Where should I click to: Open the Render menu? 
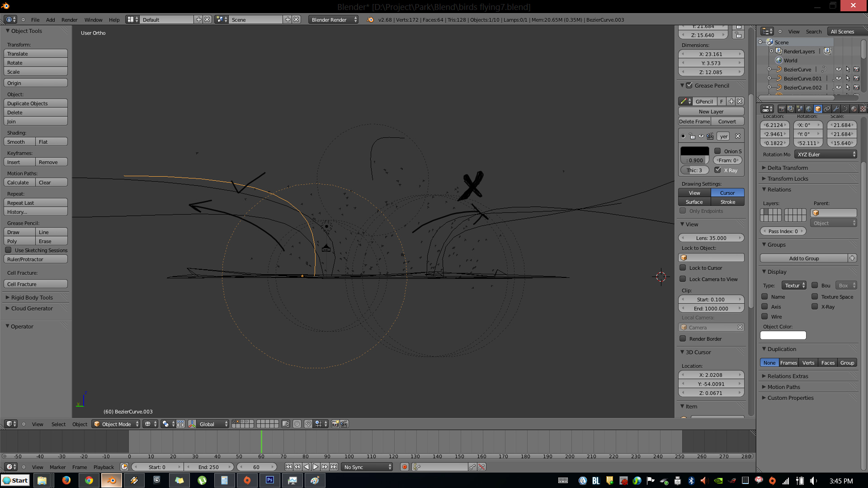(69, 19)
